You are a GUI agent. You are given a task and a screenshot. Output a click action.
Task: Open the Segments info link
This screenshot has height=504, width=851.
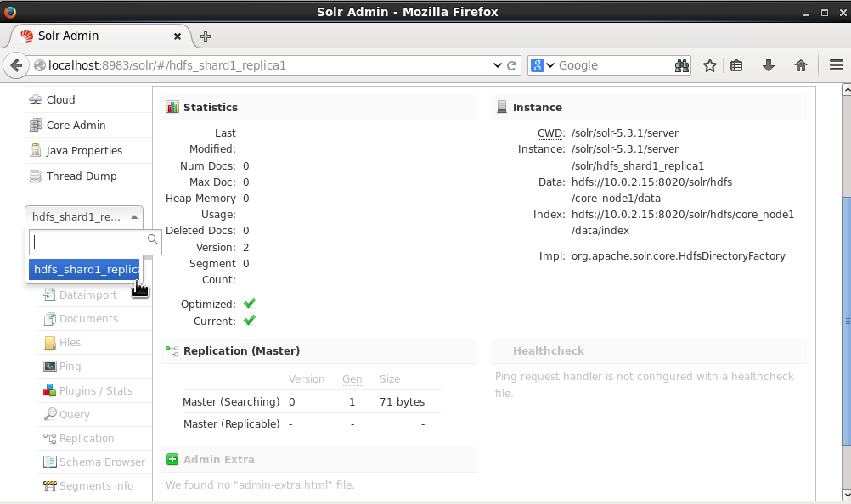96,486
